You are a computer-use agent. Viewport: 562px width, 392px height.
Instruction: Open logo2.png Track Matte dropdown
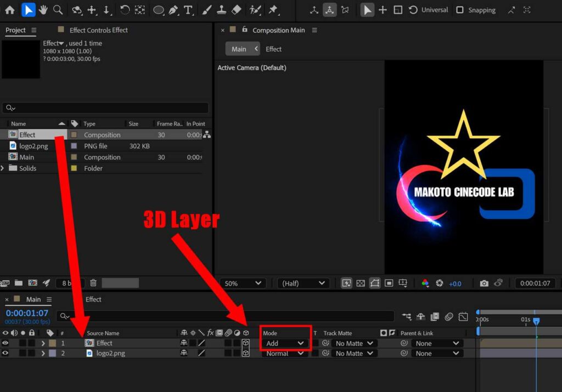[x=354, y=353]
